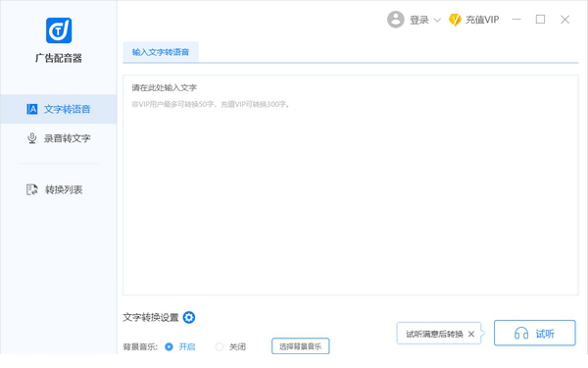Screen dimensions: 588x368
Task: Select the 输入文字转语音 tab
Action: [161, 52]
